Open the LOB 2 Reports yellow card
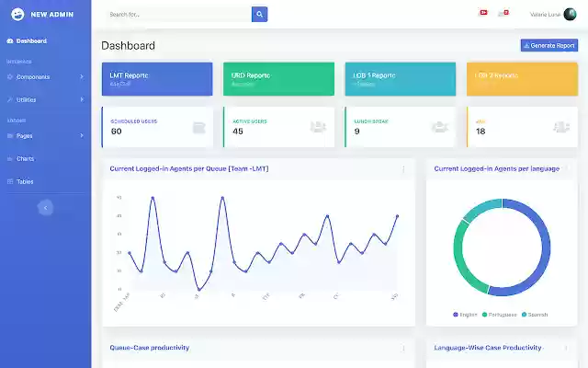Image resolution: width=588 pixels, height=368 pixels. [x=522, y=79]
